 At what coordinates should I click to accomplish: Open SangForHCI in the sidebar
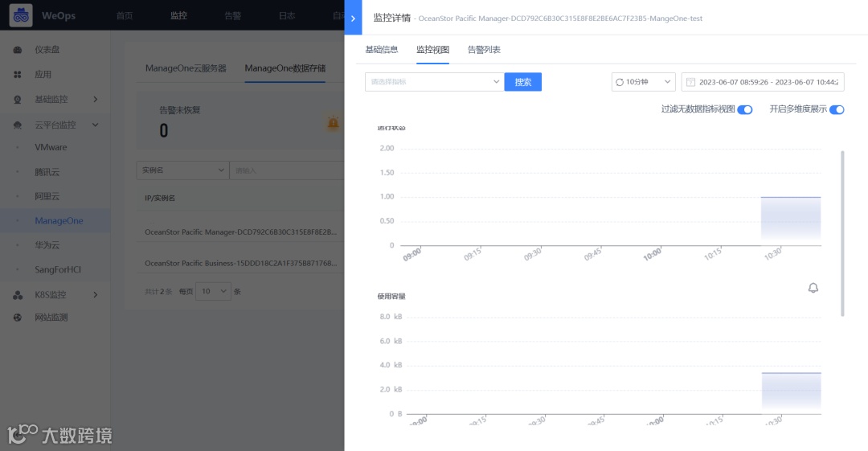[58, 269]
